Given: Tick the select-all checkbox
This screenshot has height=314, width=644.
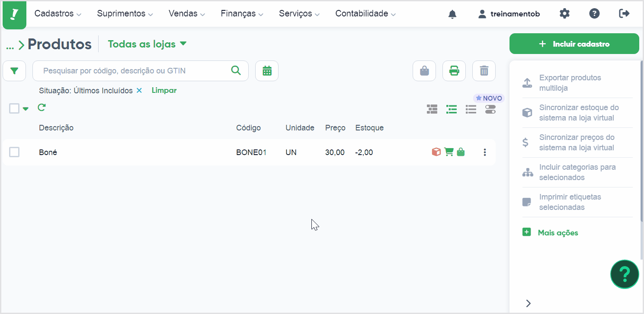Looking at the screenshot, I should pos(14,108).
